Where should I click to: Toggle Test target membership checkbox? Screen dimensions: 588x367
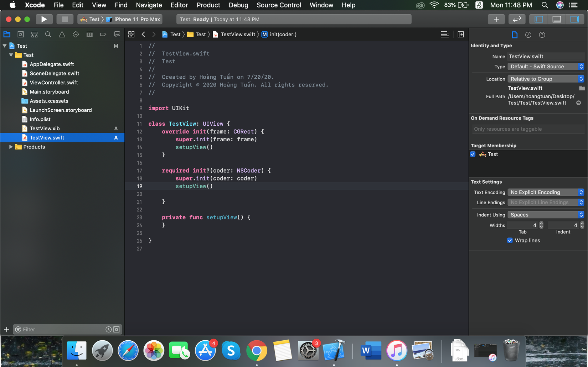pos(473,154)
